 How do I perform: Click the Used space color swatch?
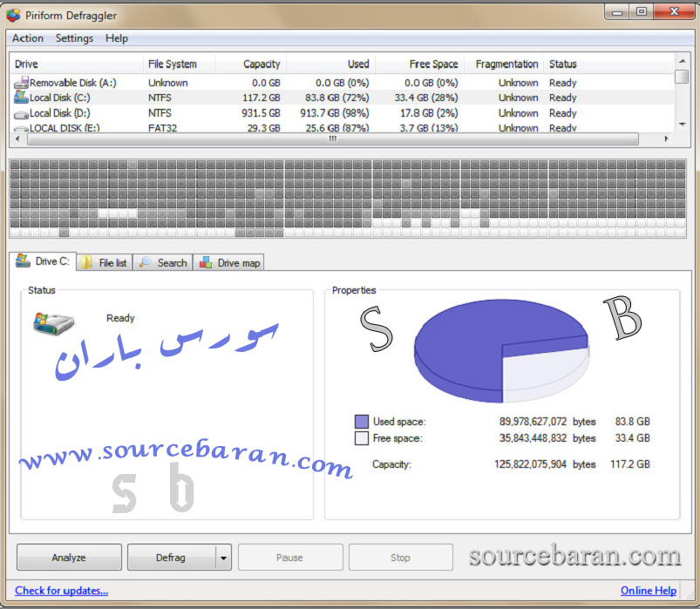(362, 422)
